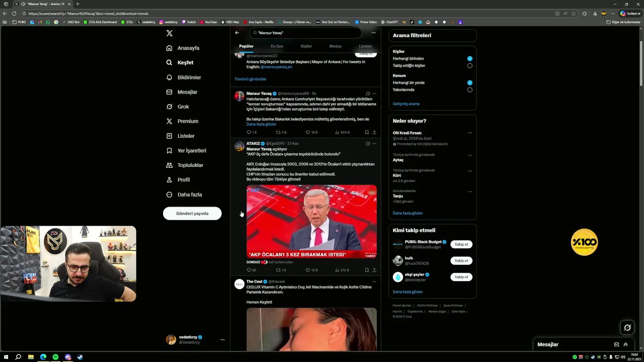Viewport: 644px width, 362px height.
Task: Open Listeler page
Action: [180, 136]
